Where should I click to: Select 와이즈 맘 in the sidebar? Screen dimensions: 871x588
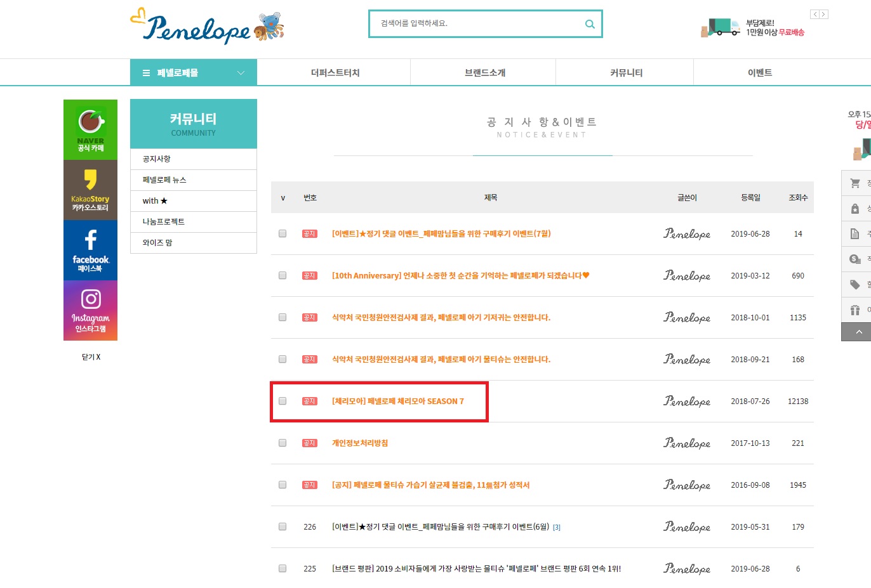pyautogui.click(x=194, y=243)
